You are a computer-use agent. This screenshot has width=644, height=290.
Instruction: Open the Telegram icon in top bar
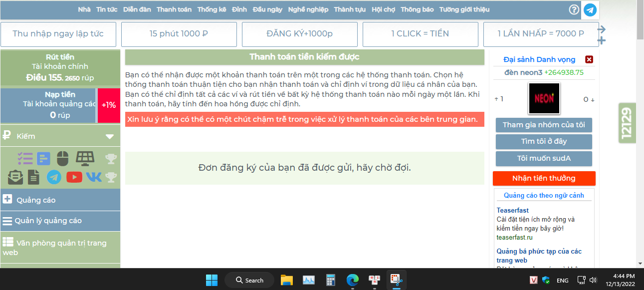(x=590, y=9)
